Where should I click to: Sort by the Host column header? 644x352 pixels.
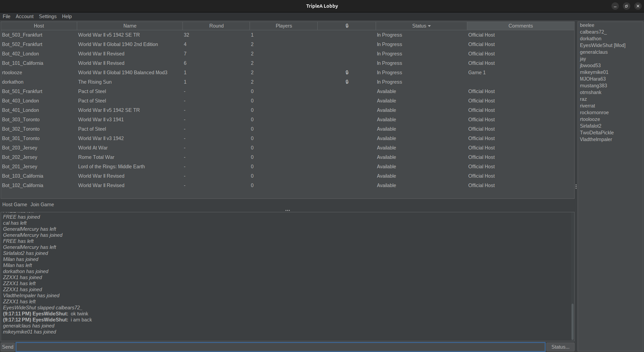(x=39, y=26)
